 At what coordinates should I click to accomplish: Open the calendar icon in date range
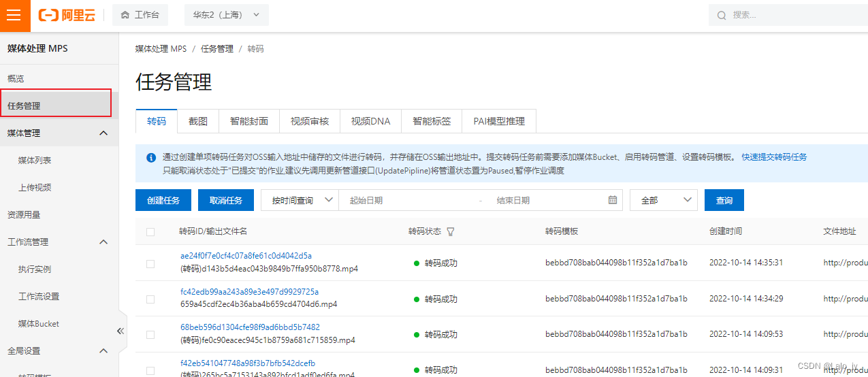point(613,200)
